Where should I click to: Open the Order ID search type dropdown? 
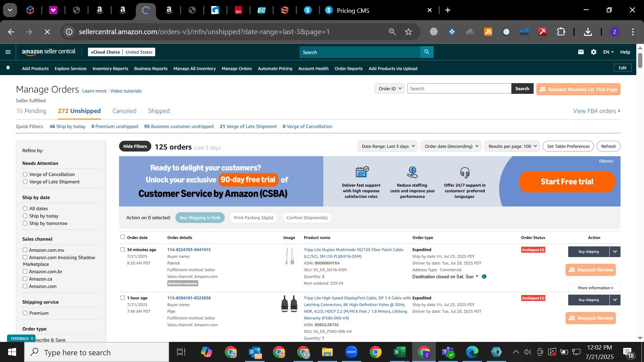pyautogui.click(x=389, y=88)
